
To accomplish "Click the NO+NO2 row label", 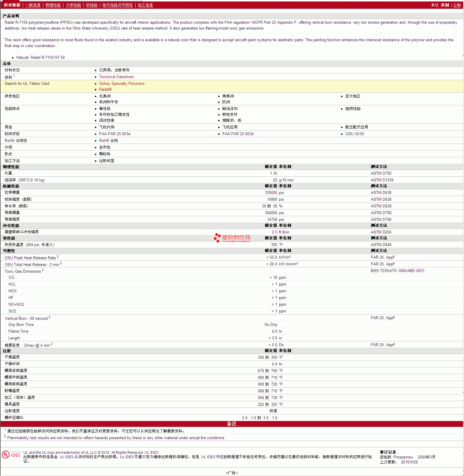I will (x=16, y=304).
